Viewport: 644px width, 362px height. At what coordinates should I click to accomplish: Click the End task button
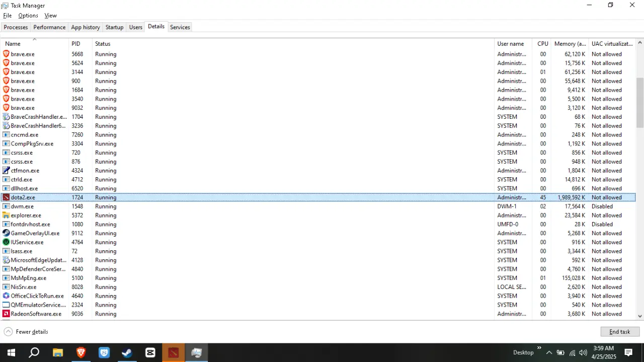click(x=620, y=332)
